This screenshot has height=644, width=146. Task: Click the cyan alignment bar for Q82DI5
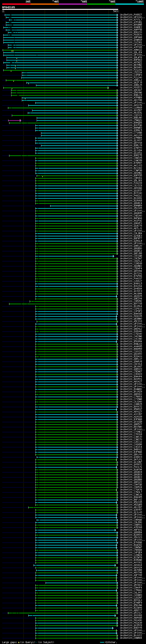pyautogui.click(x=77, y=297)
